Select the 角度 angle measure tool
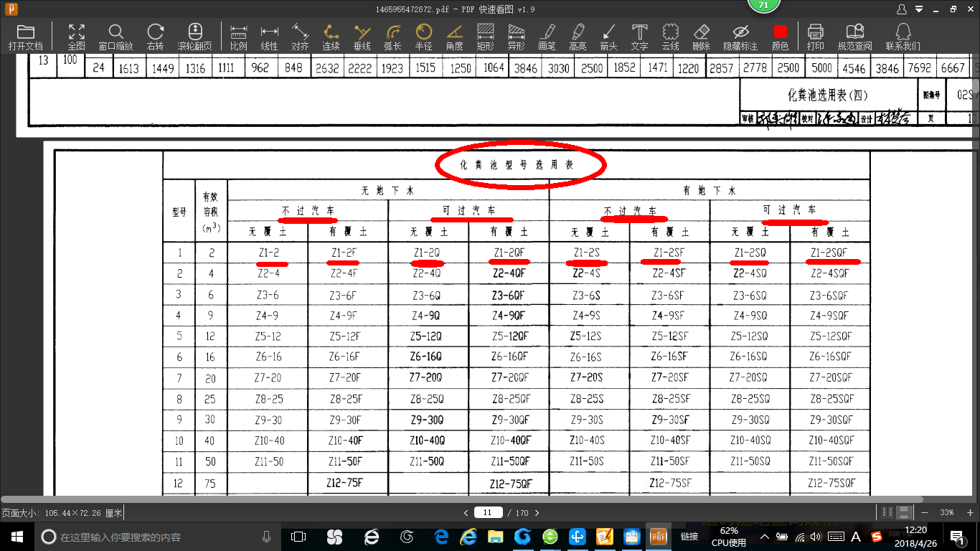980x551 pixels. pos(455,37)
